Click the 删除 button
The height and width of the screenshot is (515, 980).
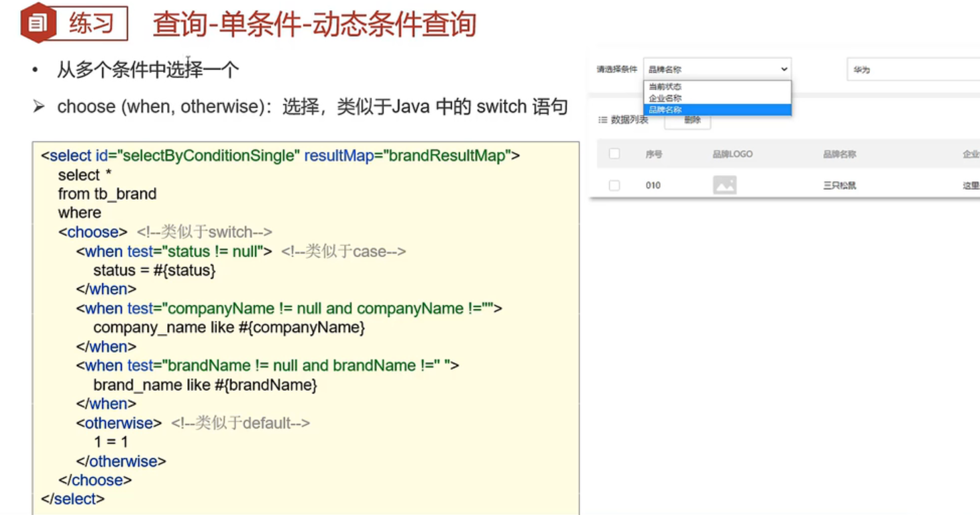coord(688,120)
